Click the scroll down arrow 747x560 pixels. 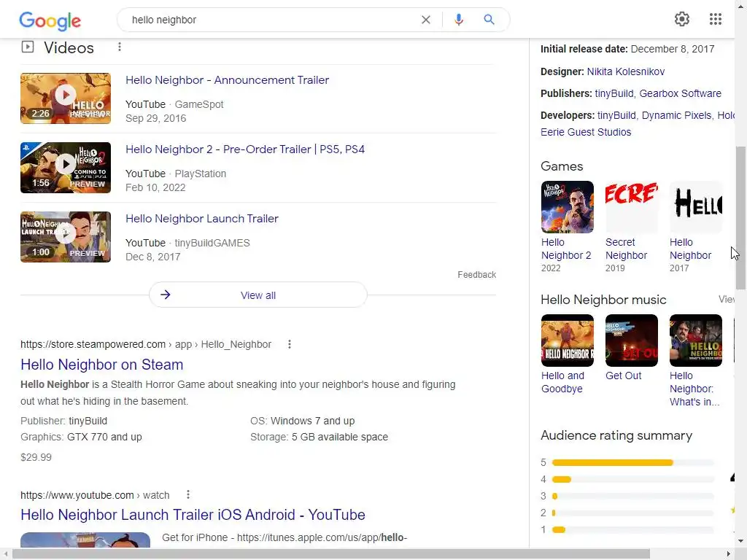(741, 541)
